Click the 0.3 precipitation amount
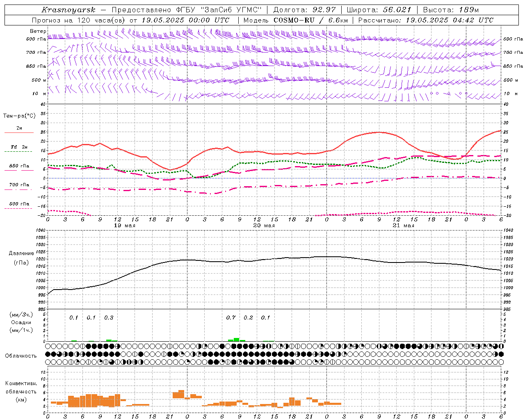Image resolution: width=525 pixels, height=420 pixels. [x=109, y=317]
